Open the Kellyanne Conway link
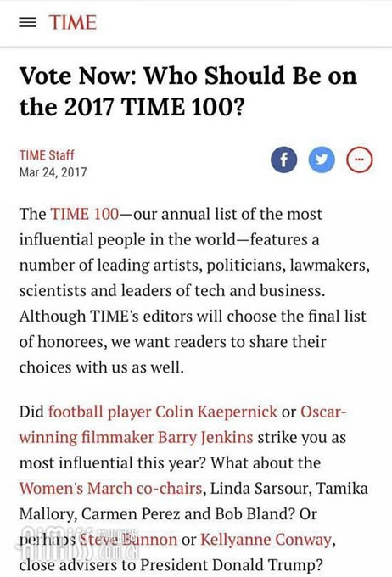392x577 pixels. [266, 540]
